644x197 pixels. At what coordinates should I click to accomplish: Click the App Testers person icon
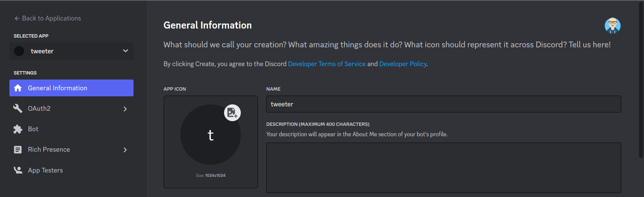click(18, 170)
